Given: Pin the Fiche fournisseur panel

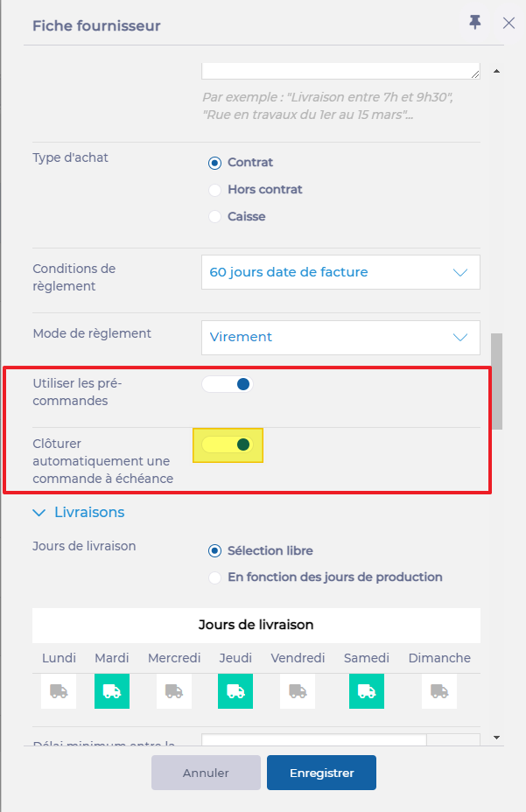Looking at the screenshot, I should pyautogui.click(x=475, y=23).
